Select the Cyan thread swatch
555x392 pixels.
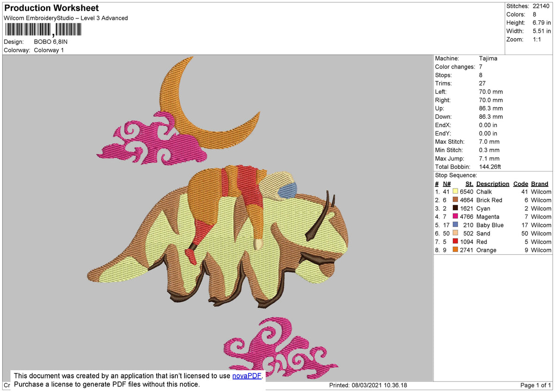point(456,208)
